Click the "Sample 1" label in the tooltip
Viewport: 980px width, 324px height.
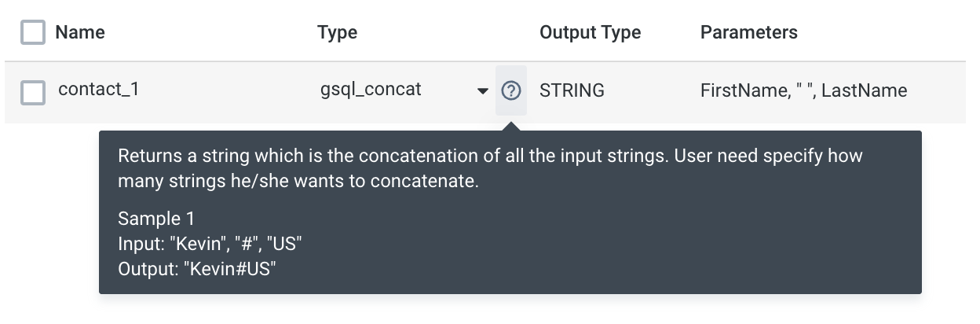coord(156,218)
